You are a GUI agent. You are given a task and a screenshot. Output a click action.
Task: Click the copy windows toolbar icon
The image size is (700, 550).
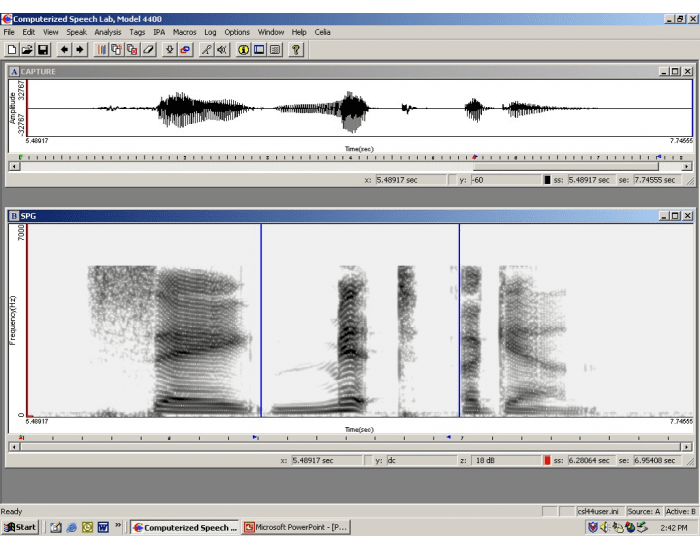coord(117,50)
